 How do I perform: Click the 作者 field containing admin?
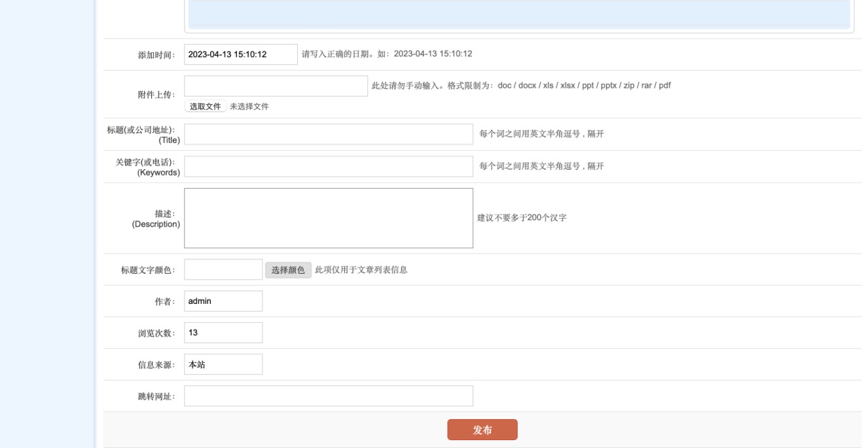[x=223, y=301]
